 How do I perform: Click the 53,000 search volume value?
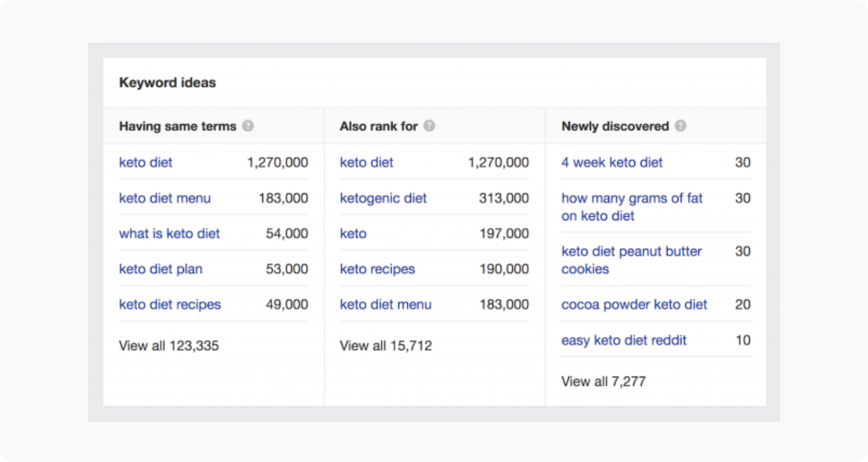point(287,269)
